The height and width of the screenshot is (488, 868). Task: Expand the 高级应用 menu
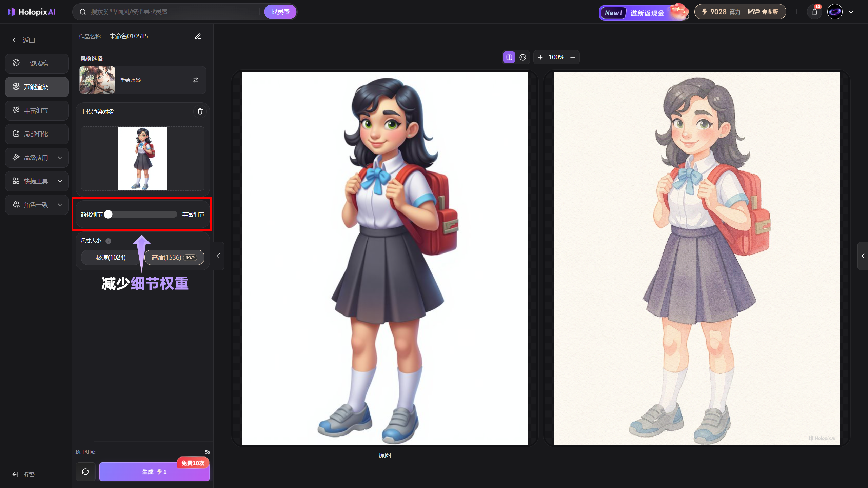point(37,158)
